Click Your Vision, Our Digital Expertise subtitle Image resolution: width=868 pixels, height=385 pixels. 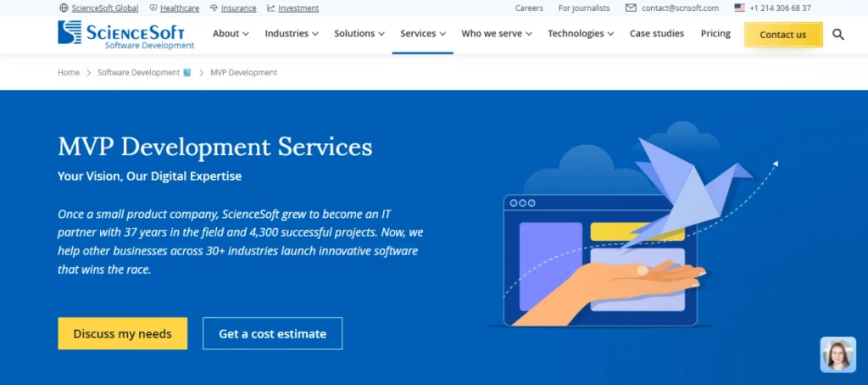point(149,176)
